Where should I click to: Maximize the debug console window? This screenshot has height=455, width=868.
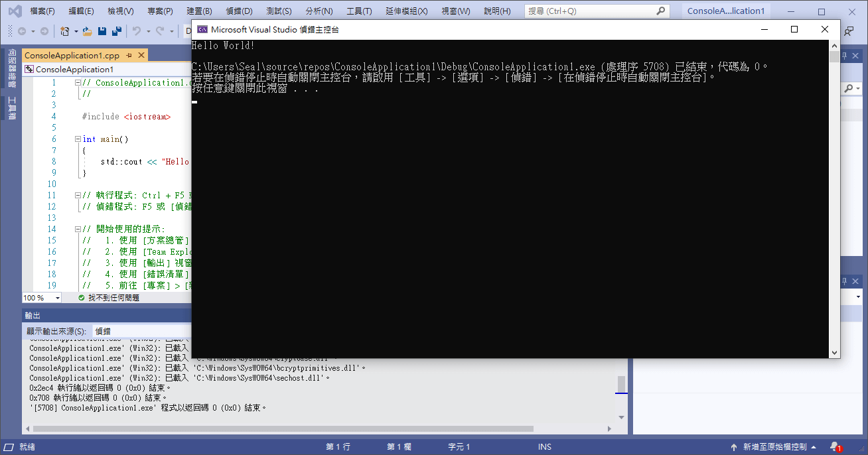click(794, 29)
